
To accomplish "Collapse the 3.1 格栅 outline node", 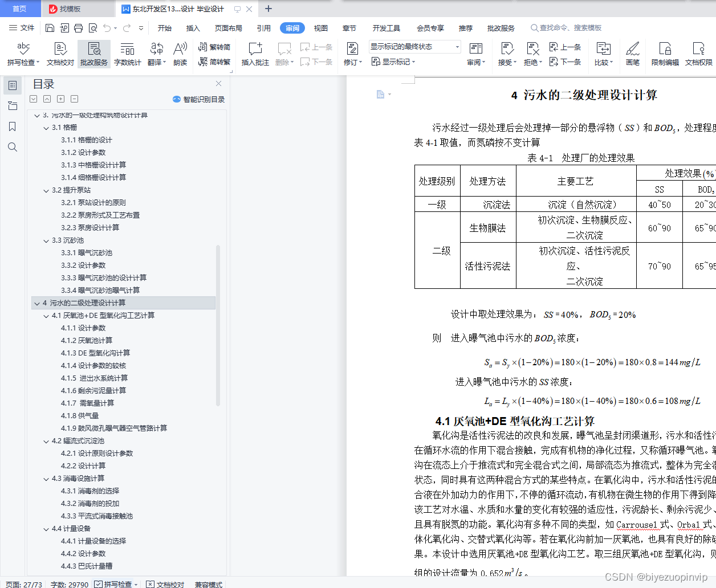I will [x=46, y=128].
